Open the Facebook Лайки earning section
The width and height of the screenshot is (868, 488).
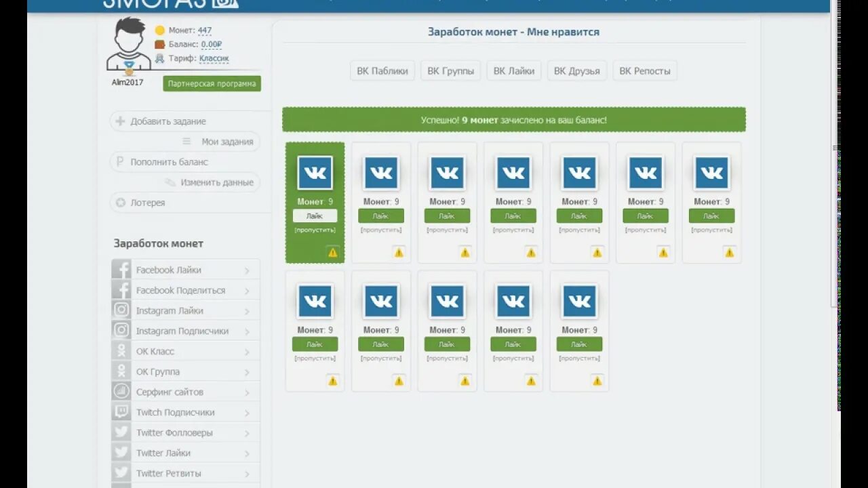(x=185, y=270)
